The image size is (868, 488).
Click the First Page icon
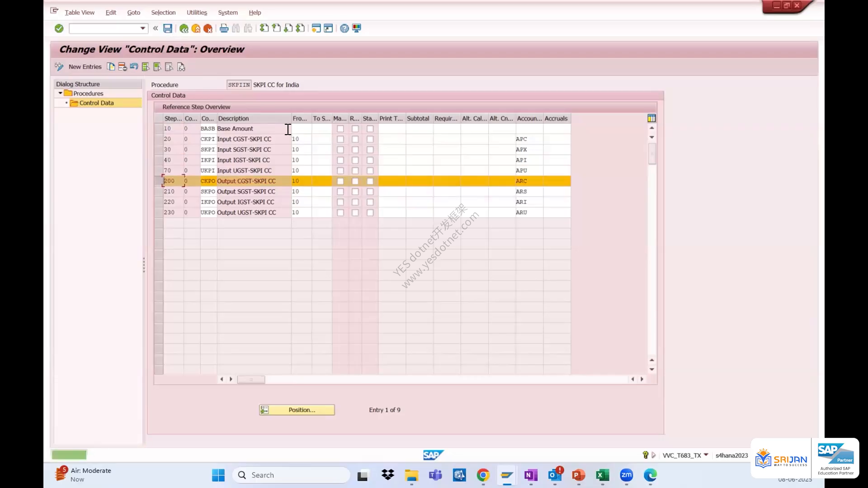point(264,28)
